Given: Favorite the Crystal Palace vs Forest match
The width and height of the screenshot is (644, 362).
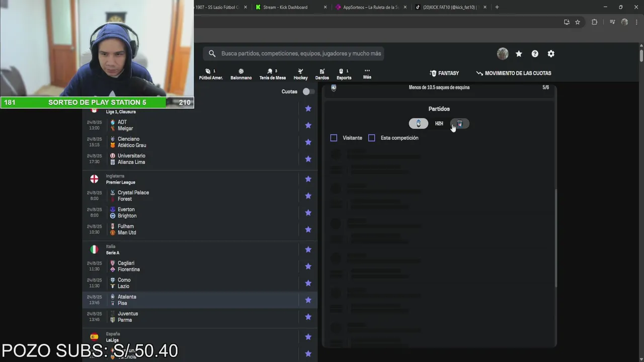Looking at the screenshot, I should click(308, 196).
